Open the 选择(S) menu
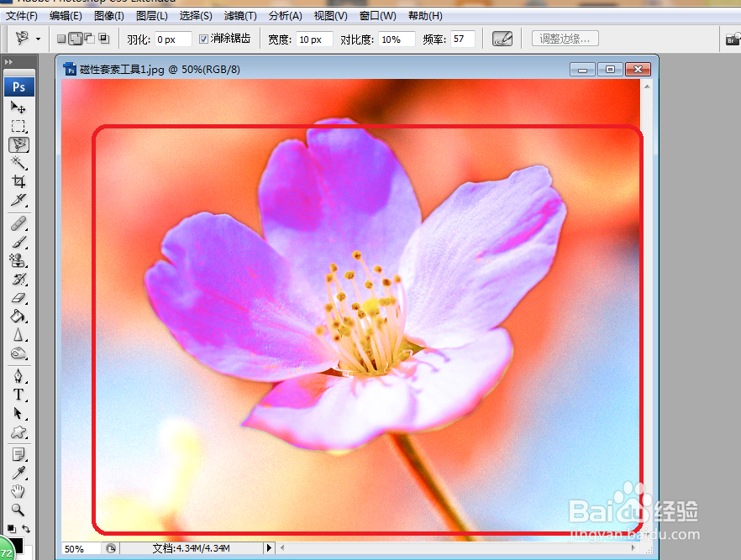This screenshot has width=741, height=560. tap(196, 16)
